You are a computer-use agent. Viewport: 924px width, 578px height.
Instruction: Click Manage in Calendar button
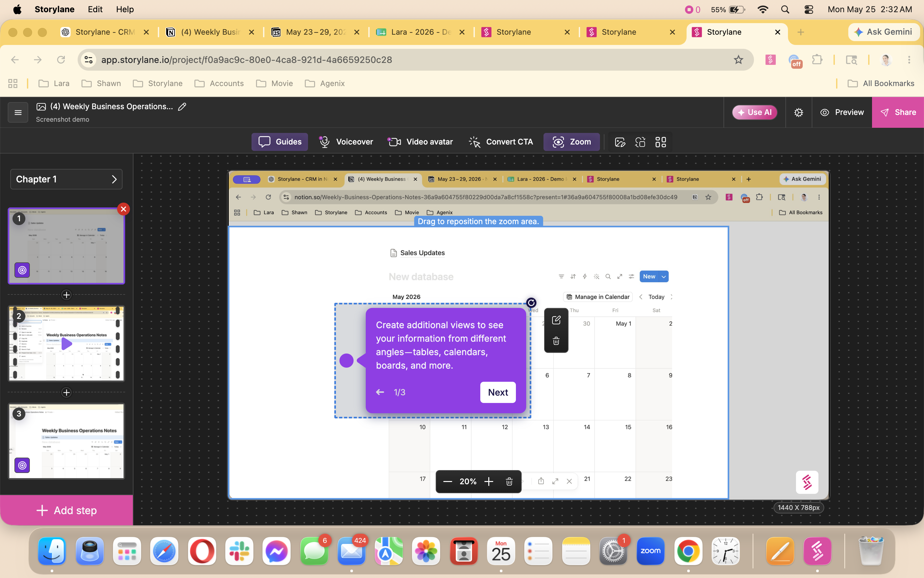(598, 297)
